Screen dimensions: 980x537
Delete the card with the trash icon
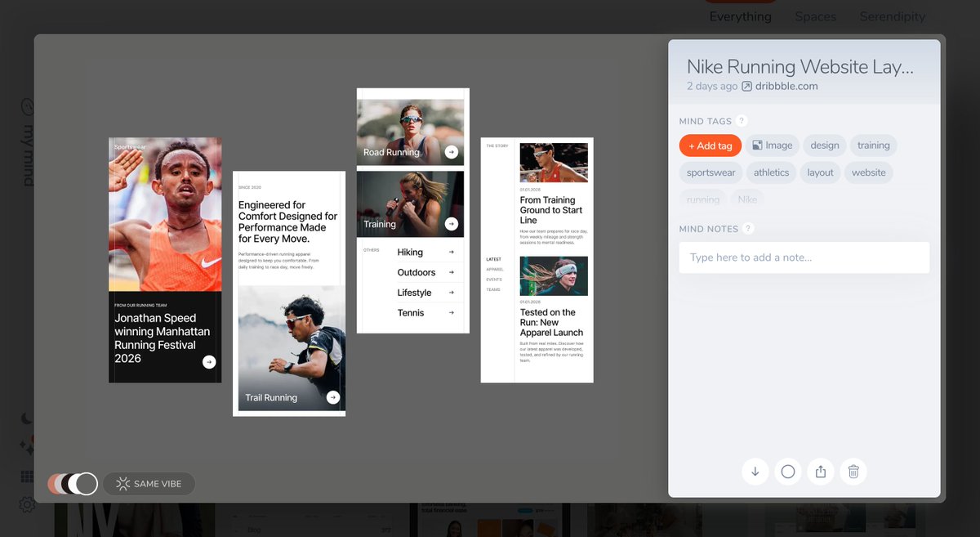853,472
